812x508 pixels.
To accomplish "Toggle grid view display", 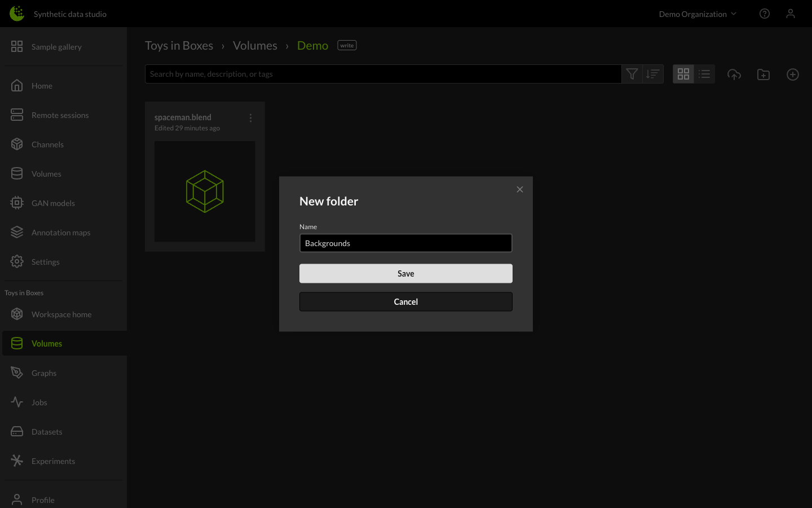I will tap(683, 73).
